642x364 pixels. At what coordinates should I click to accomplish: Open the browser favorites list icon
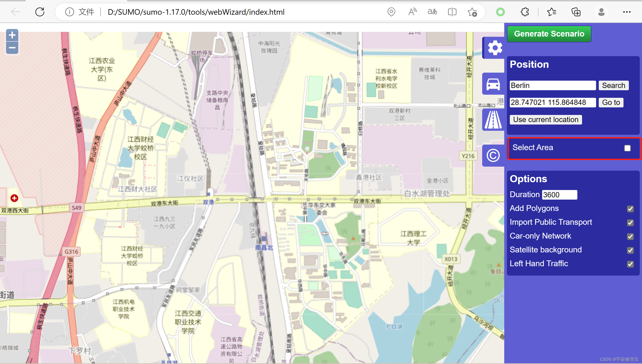click(551, 12)
